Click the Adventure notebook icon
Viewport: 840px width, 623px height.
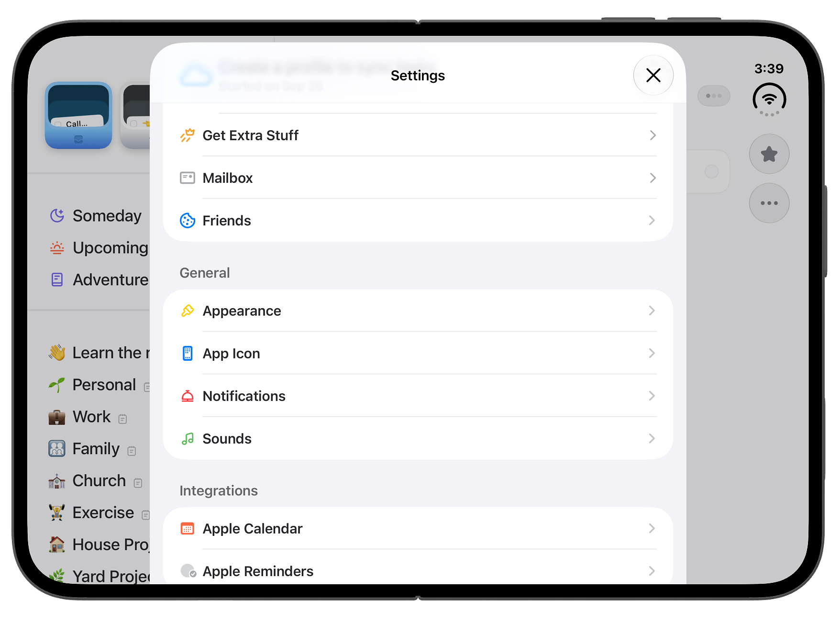point(57,280)
